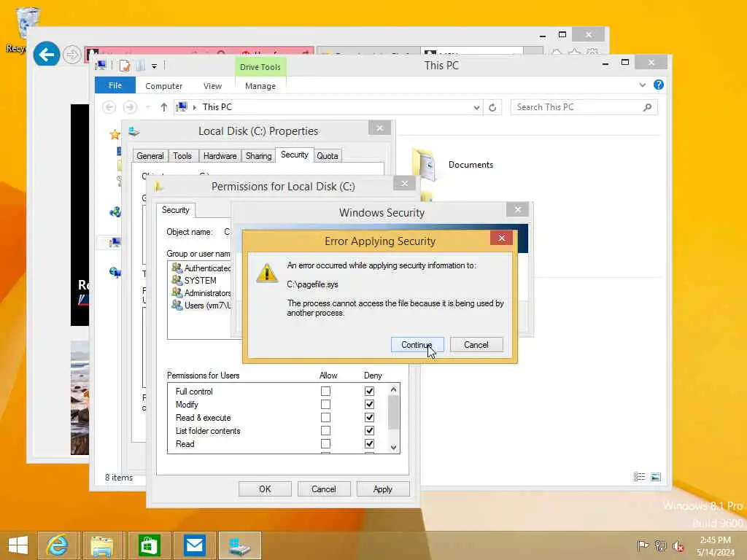The width and height of the screenshot is (747, 560).
Task: Open Windows Store from taskbar
Action: 149,545
